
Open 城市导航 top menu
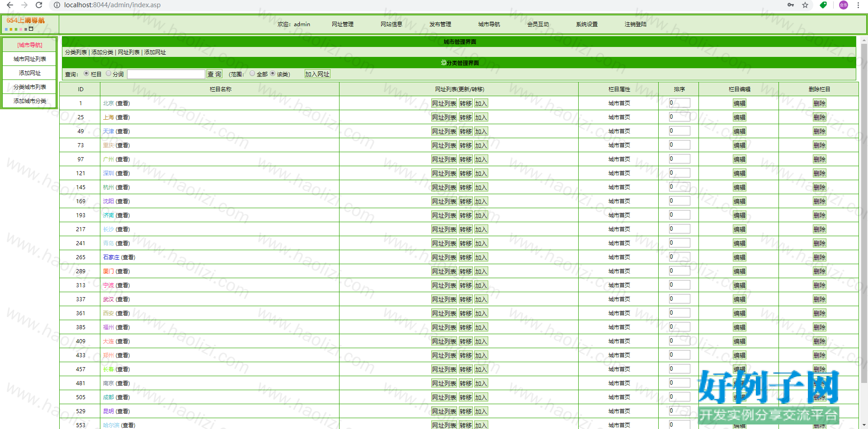click(x=489, y=24)
